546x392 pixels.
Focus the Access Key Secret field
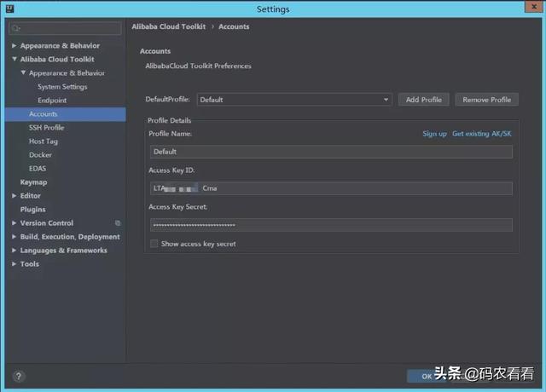coord(330,225)
